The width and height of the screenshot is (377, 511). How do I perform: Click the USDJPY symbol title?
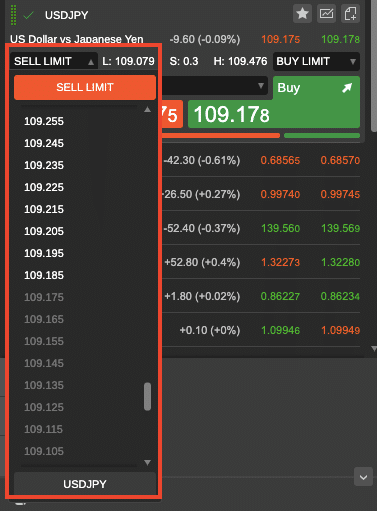tap(66, 15)
